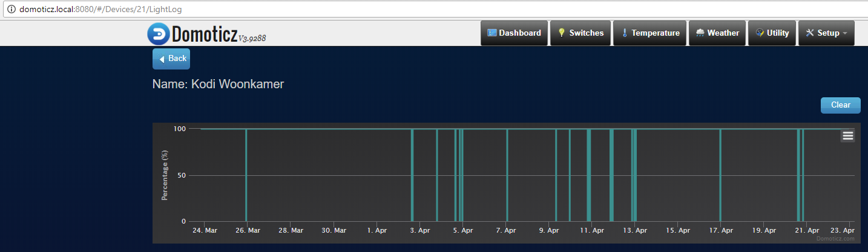Viewport: 868px width, 252px height.
Task: Click the Domoticz logo icon
Action: click(x=159, y=34)
